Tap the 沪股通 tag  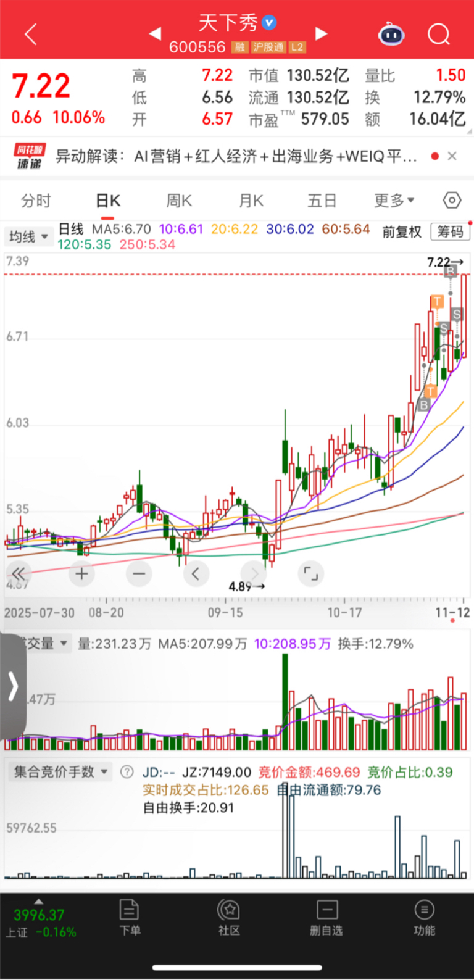click(268, 47)
